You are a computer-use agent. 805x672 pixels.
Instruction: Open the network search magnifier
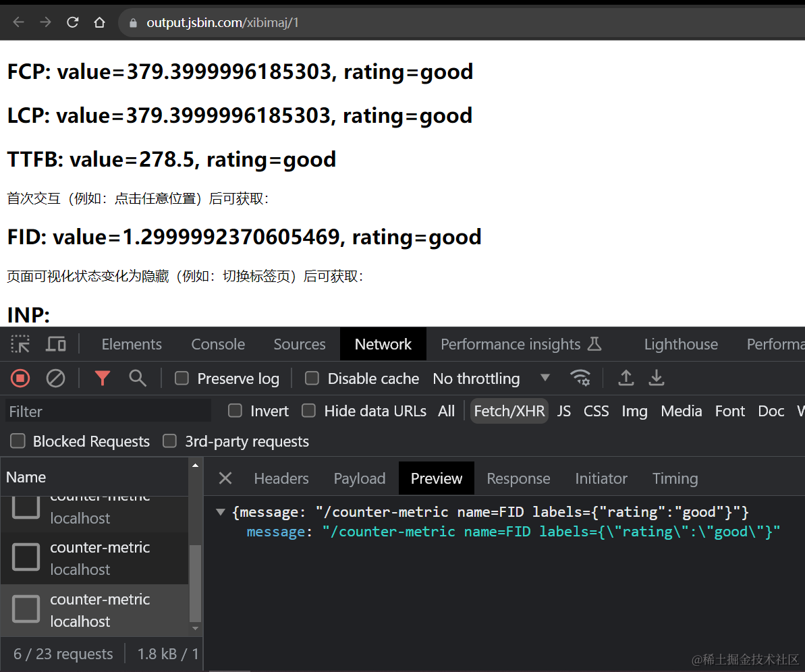pyautogui.click(x=138, y=379)
